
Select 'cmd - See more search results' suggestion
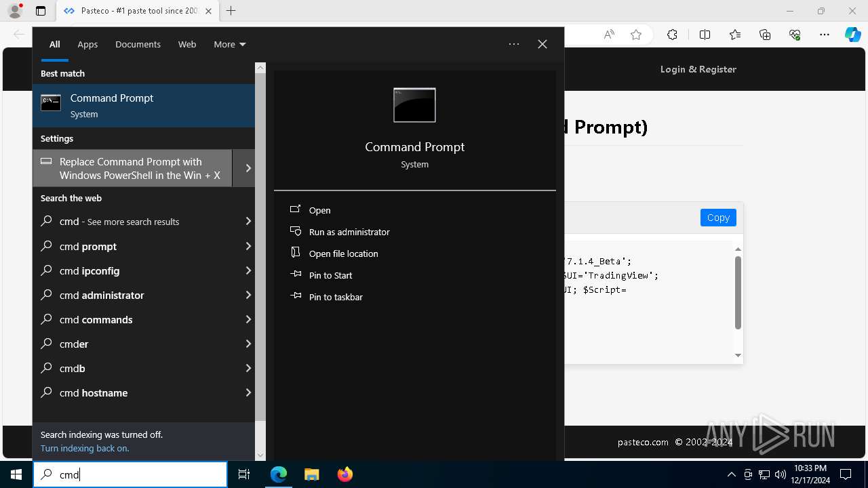tap(136, 222)
